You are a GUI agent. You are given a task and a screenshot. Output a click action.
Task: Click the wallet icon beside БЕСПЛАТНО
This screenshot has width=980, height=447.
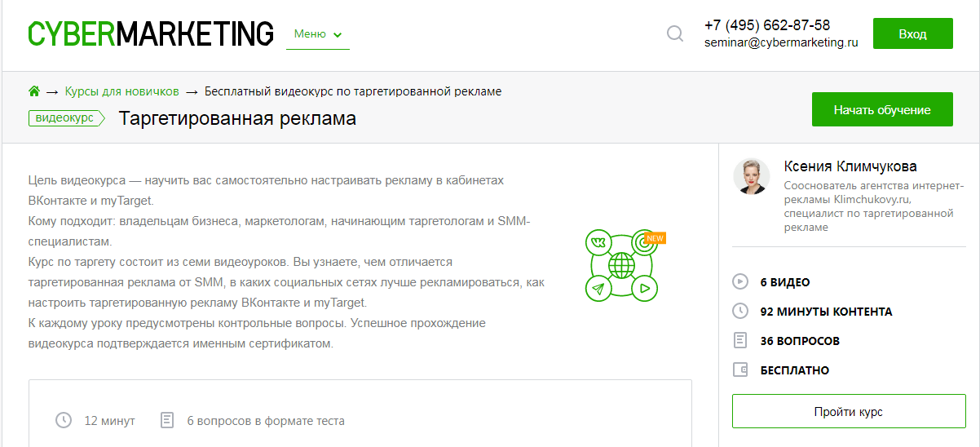click(x=740, y=370)
